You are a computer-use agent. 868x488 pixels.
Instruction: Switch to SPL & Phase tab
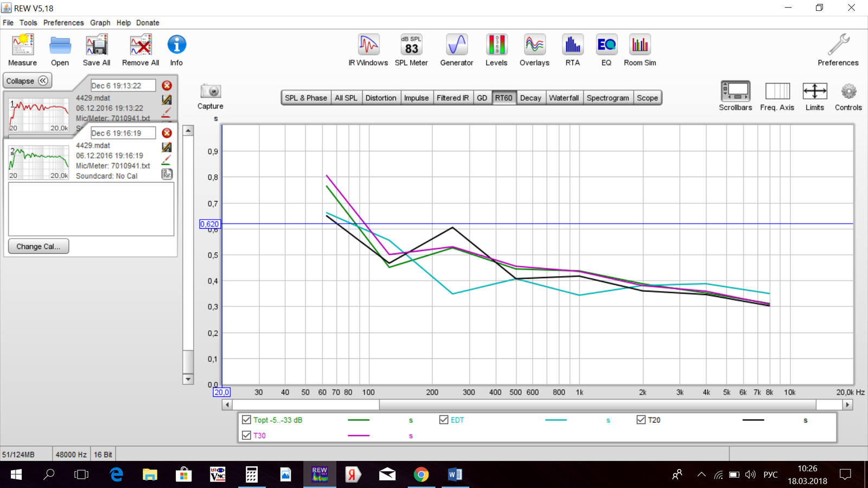(306, 98)
